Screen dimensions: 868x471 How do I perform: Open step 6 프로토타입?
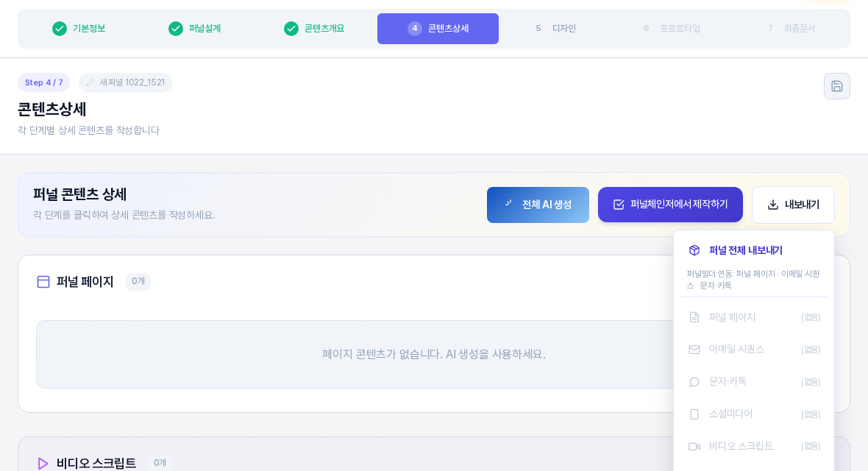672,28
